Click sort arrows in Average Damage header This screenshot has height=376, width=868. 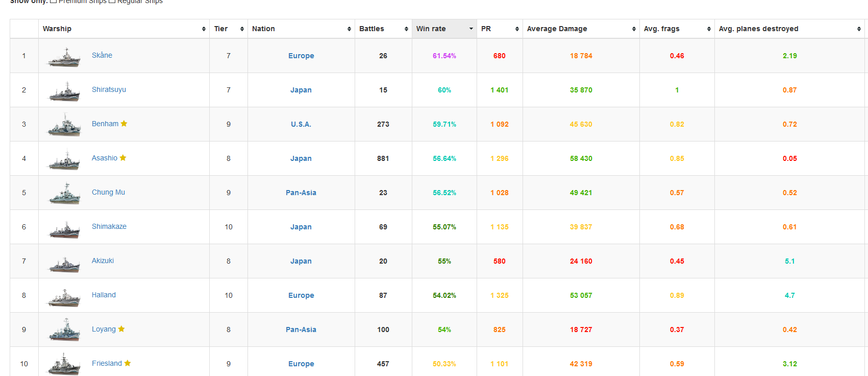(634, 29)
